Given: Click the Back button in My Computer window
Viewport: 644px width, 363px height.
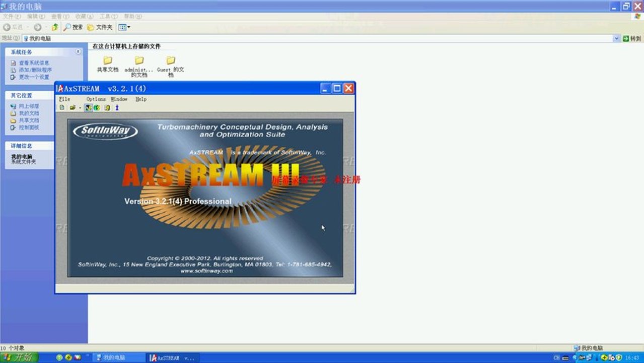Looking at the screenshot, I should tap(13, 27).
